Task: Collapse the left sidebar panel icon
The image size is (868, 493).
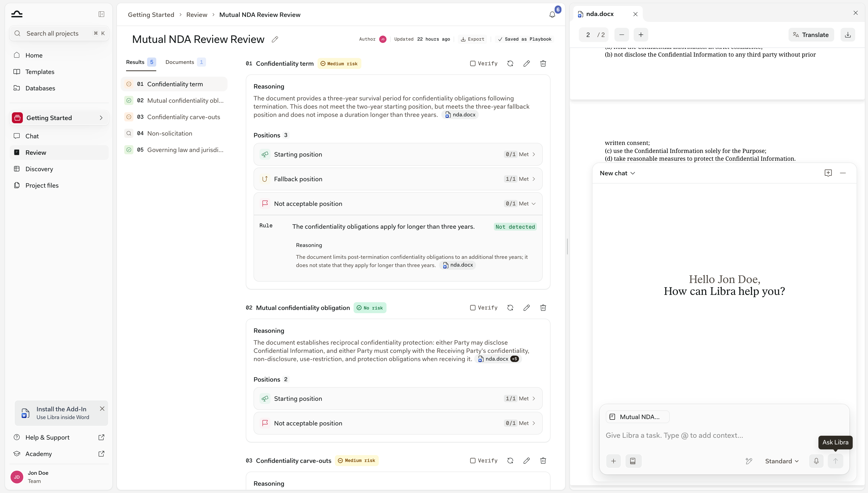Action: point(101,14)
